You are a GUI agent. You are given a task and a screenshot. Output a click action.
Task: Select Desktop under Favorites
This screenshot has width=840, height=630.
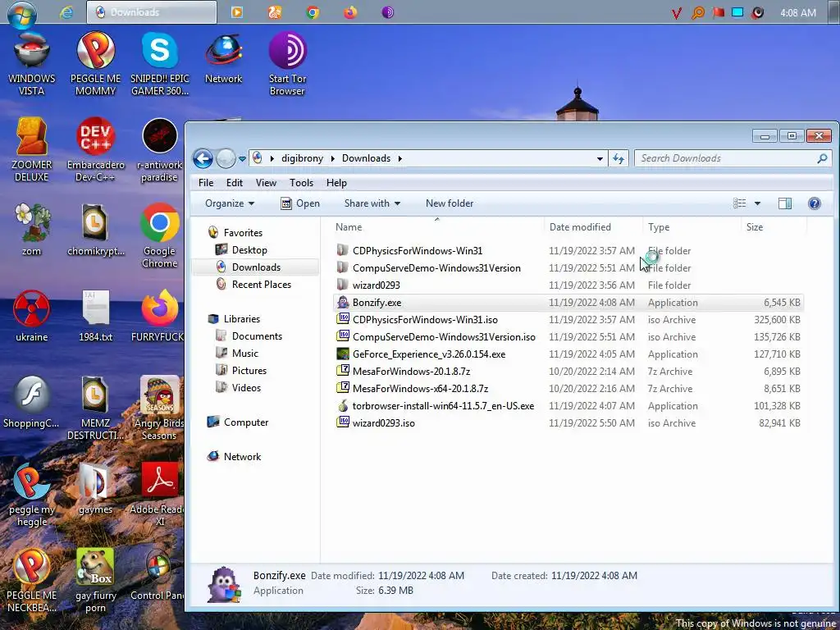pos(249,250)
